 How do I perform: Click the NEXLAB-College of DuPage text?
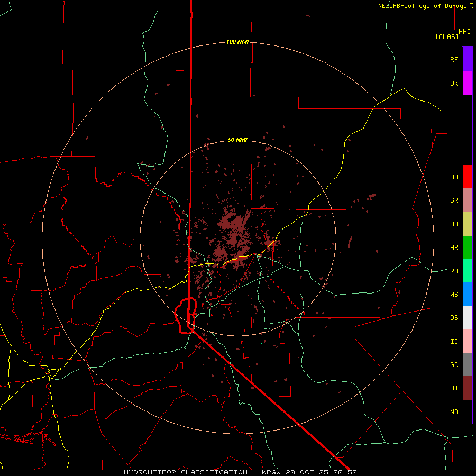422,6
